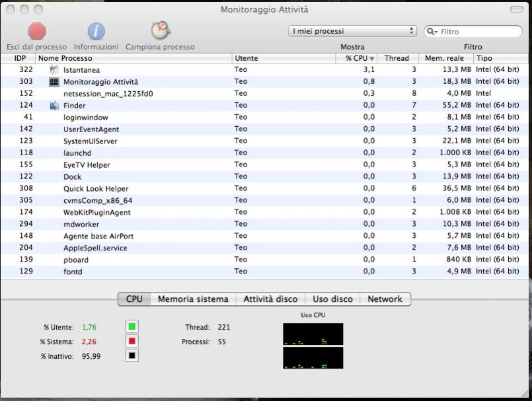532x401 pixels.
Task: Select the WebKitPluginAgent process row
Action: [264, 212]
